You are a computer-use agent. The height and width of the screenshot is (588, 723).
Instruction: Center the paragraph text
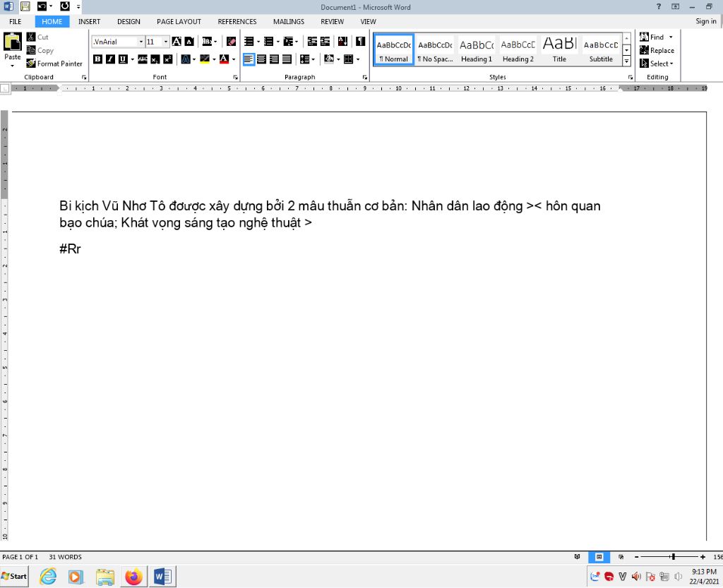click(261, 59)
